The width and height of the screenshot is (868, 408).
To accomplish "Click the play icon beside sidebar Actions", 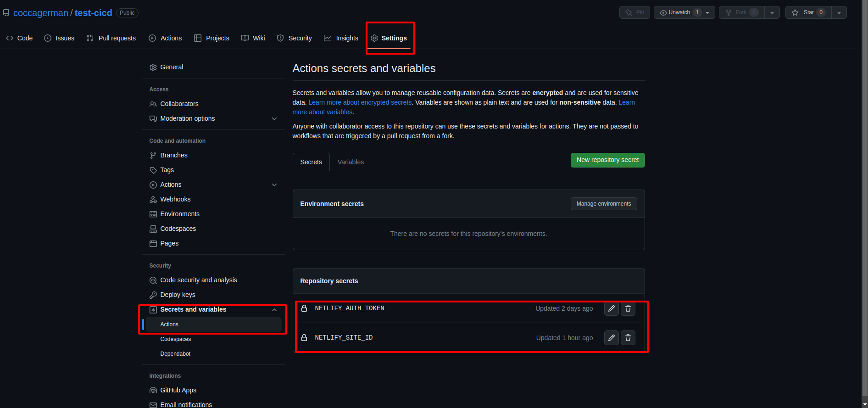I will tap(153, 185).
